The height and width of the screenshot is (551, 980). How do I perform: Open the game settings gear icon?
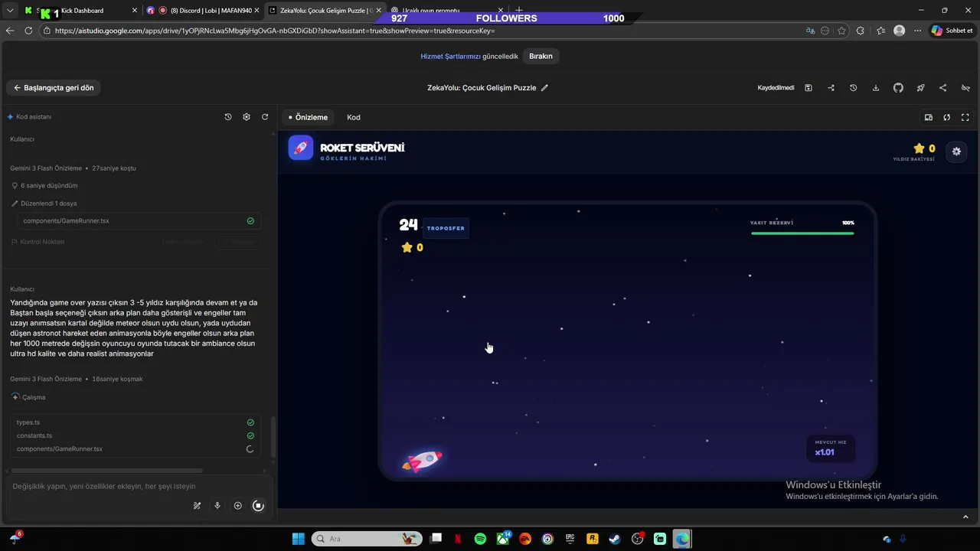tap(956, 152)
